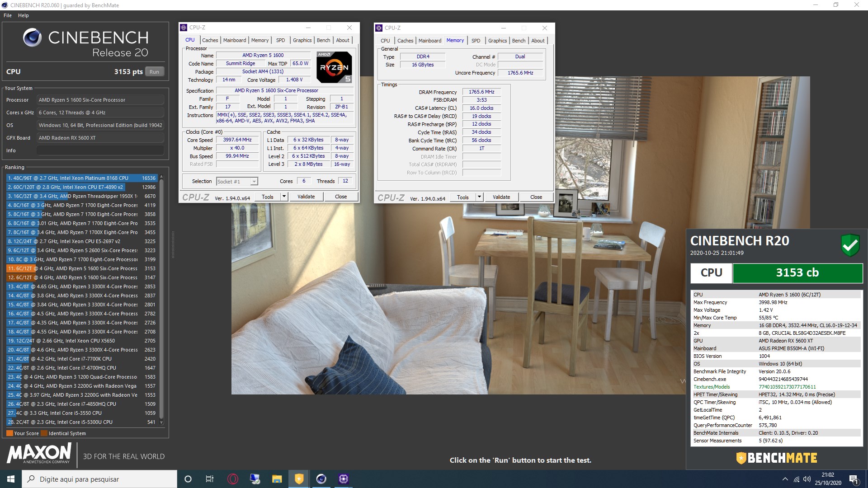Open Cortana circle icon in taskbar
Viewport: 868px width, 488px height.
(188, 479)
